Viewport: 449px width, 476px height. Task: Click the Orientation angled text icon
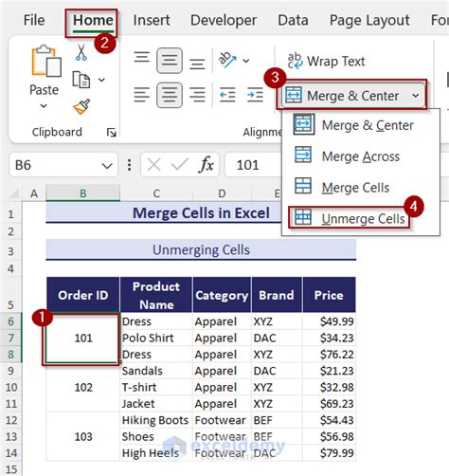point(227,60)
